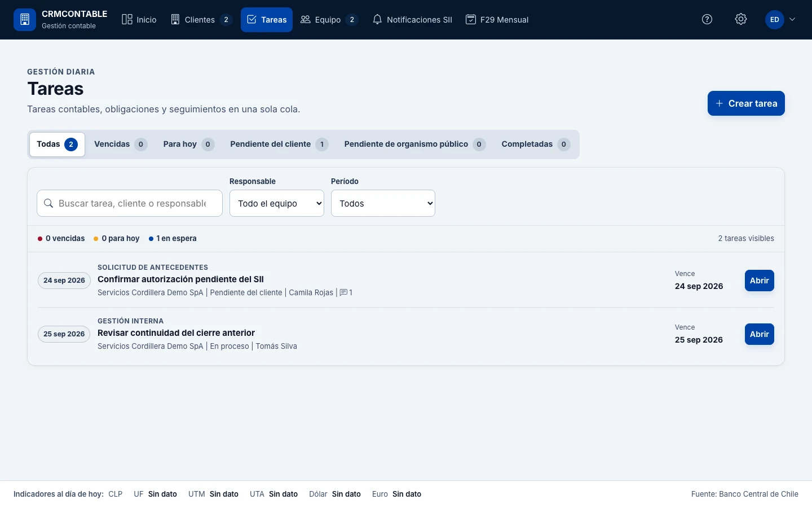Click the 2 tareas visibles text

point(746,239)
